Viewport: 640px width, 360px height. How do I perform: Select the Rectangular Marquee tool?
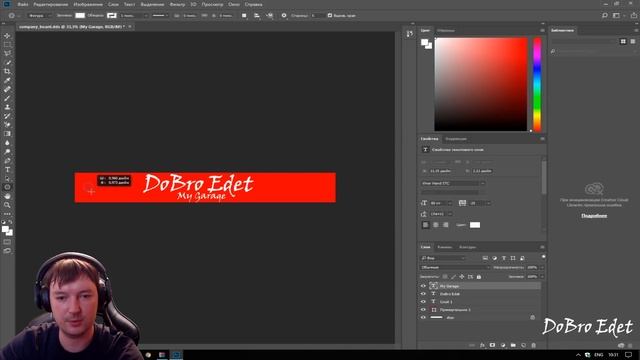(7, 45)
